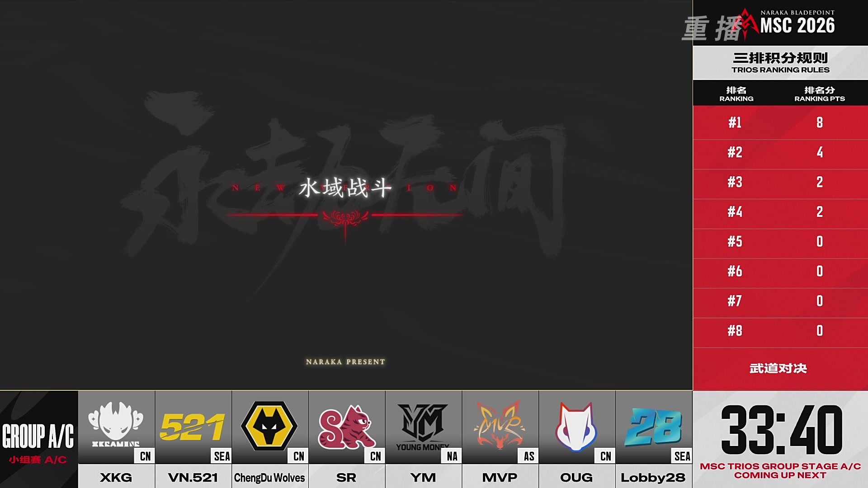The width and height of the screenshot is (868, 488).
Task: Click the Trios Ranking Rules header
Action: 780,63
